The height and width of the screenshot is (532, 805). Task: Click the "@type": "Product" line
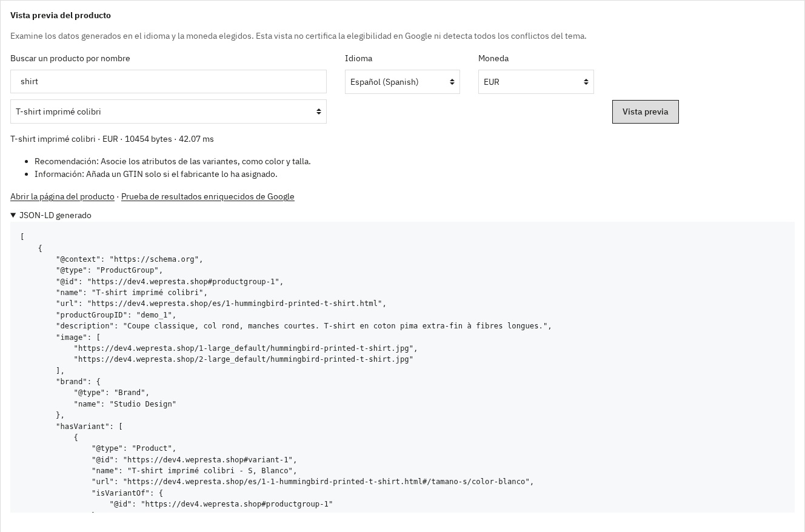click(134, 448)
